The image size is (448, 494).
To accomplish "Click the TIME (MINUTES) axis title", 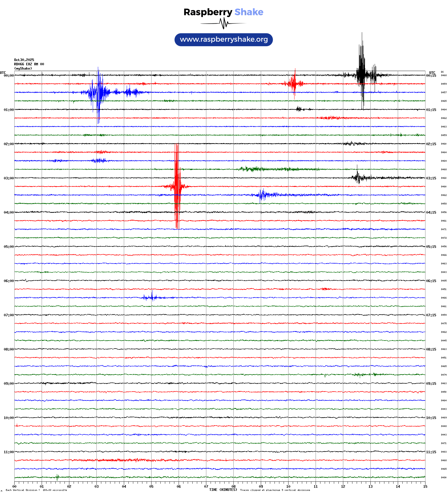I will point(223,490).
